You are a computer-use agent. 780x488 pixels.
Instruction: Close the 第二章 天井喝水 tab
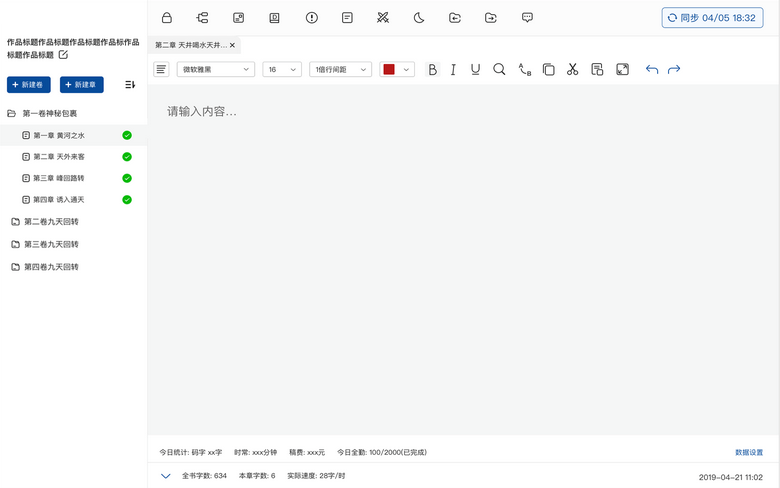(x=232, y=45)
